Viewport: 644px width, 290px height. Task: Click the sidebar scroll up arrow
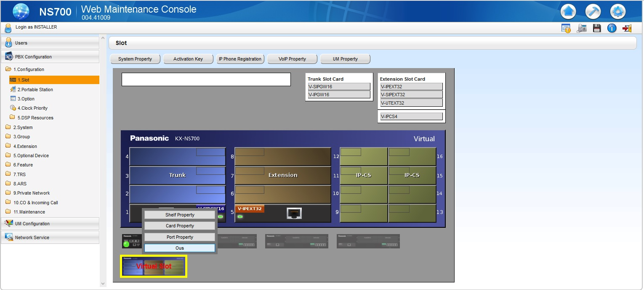coord(103,38)
